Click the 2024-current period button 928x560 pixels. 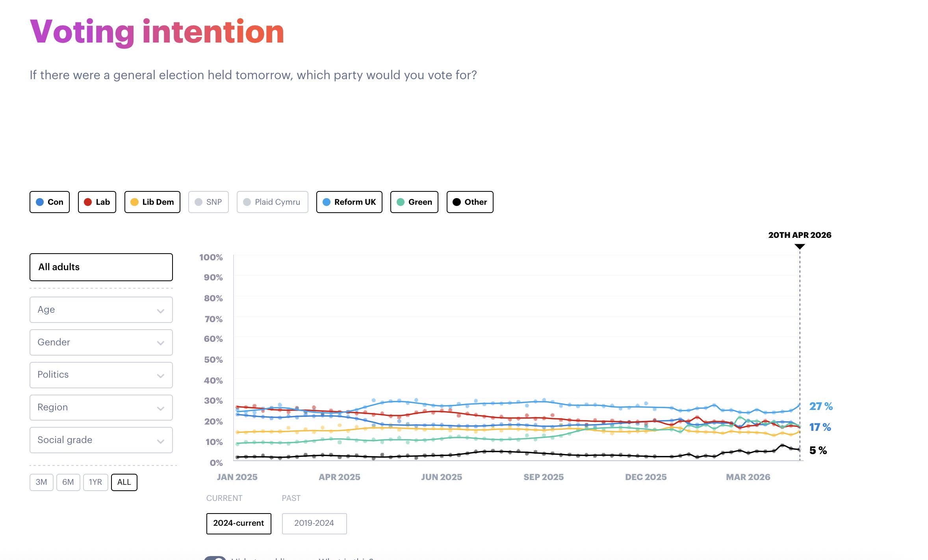[239, 523]
